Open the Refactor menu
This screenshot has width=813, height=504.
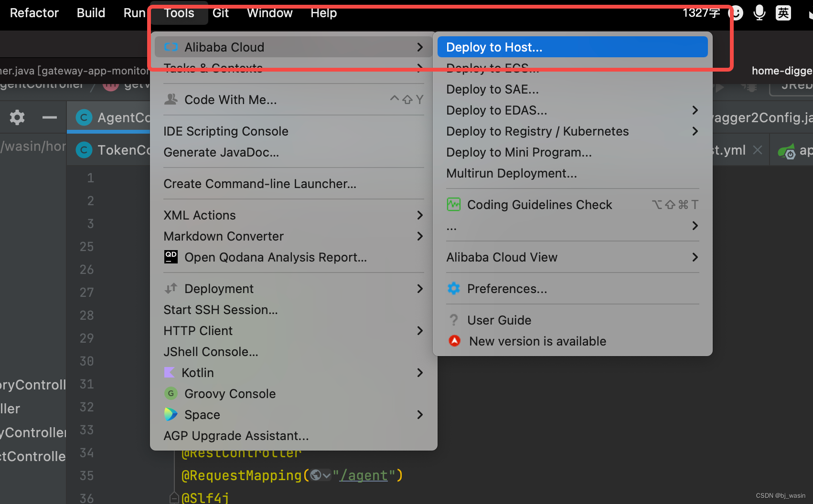[x=34, y=13]
